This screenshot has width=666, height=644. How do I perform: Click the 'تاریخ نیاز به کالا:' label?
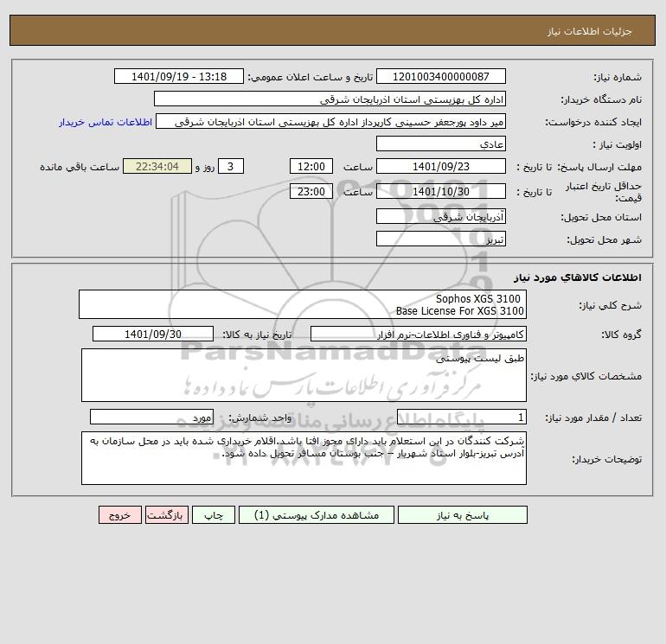257,335
